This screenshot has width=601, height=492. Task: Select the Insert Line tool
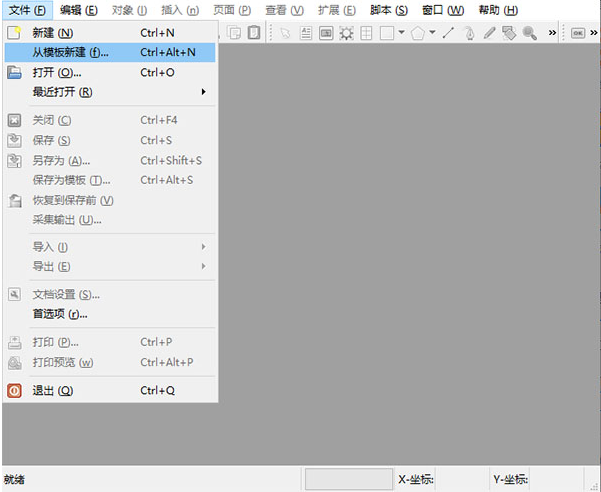click(x=448, y=33)
